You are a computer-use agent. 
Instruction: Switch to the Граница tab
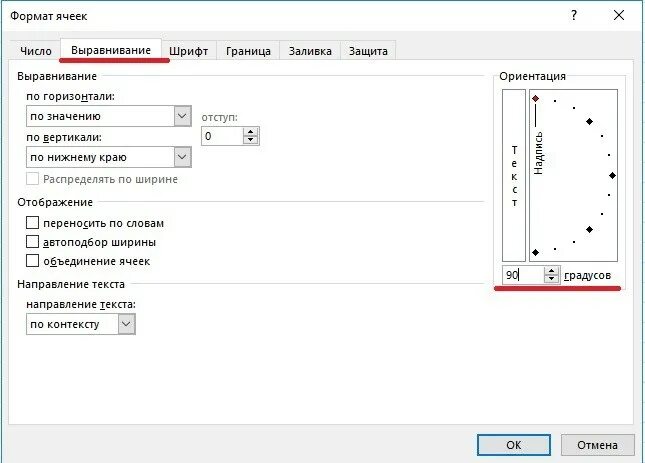(x=248, y=51)
